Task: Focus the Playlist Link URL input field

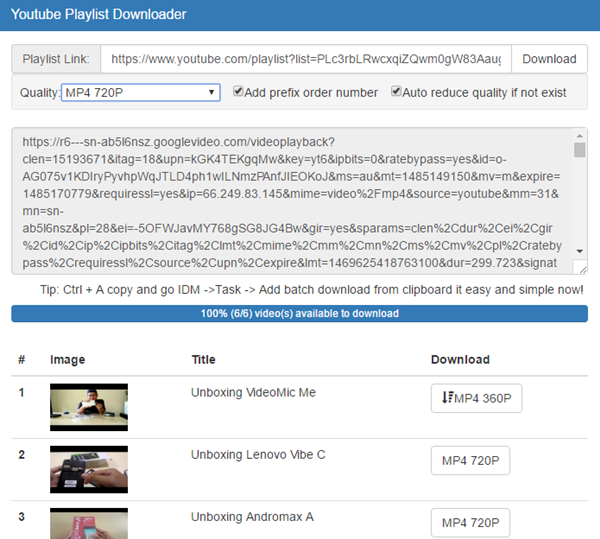Action: coord(306,59)
